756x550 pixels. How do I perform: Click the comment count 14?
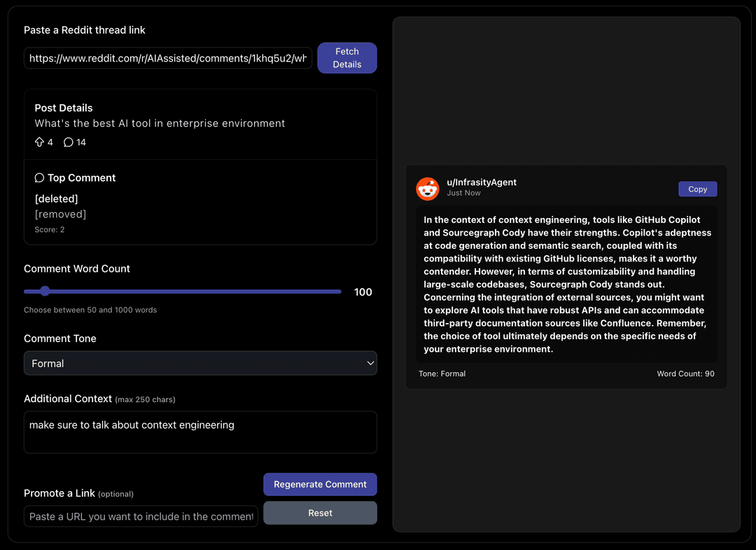click(81, 142)
